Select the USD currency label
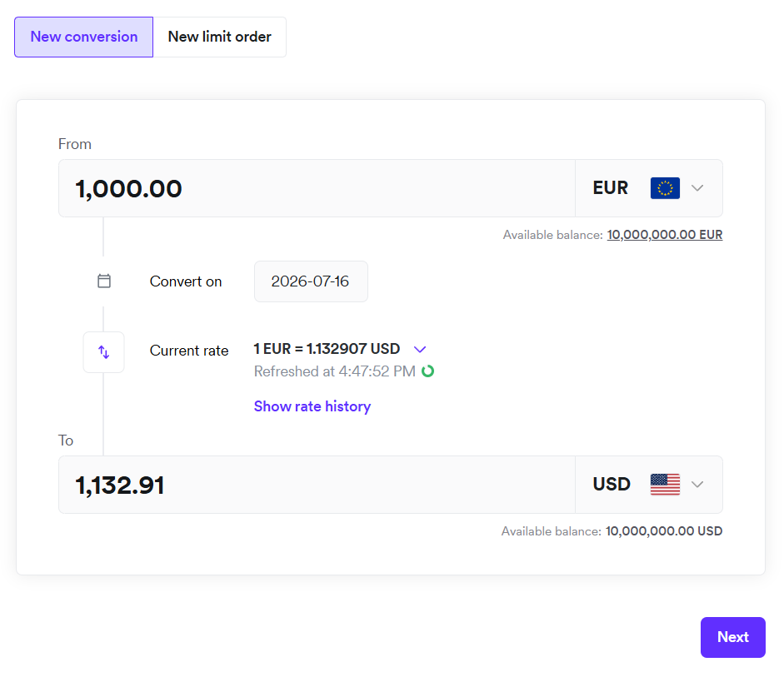The image size is (784, 677). pyautogui.click(x=612, y=484)
